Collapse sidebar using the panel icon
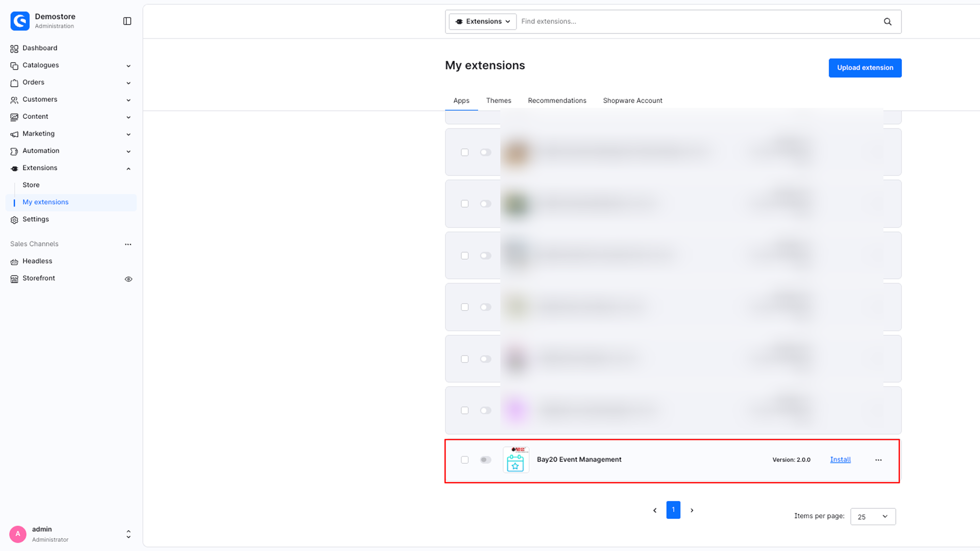Screen dimensions: 980x551 (x=127, y=21)
